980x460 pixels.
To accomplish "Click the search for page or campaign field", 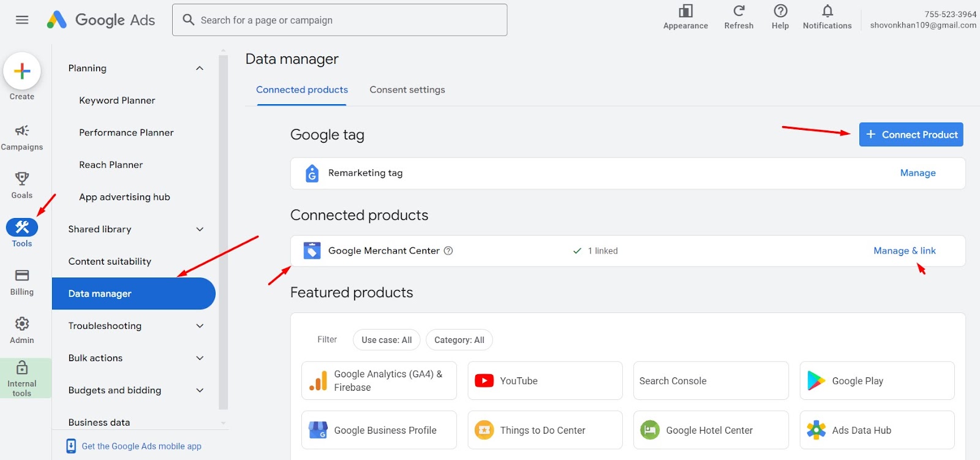I will point(339,20).
